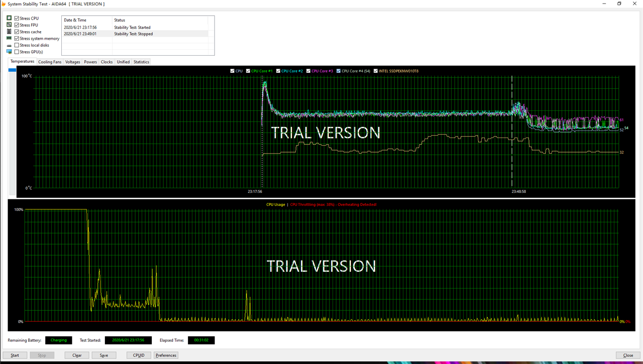Toggle the Stress cache checkbox

pos(17,32)
